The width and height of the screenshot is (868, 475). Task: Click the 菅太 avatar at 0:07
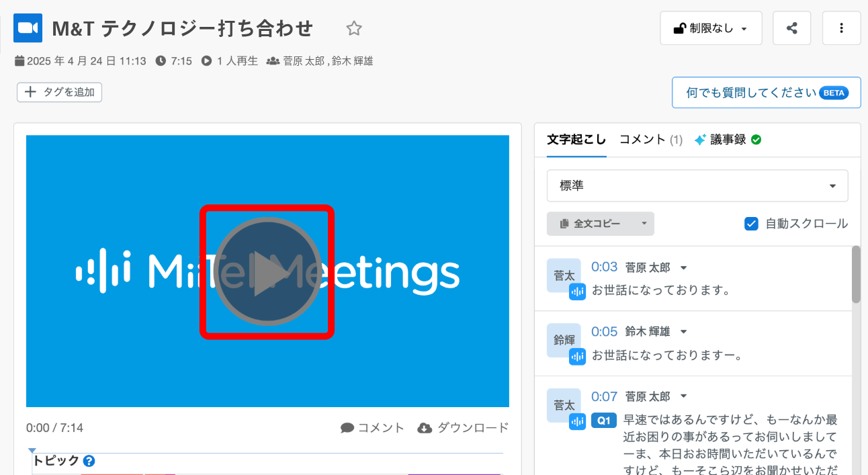(564, 405)
